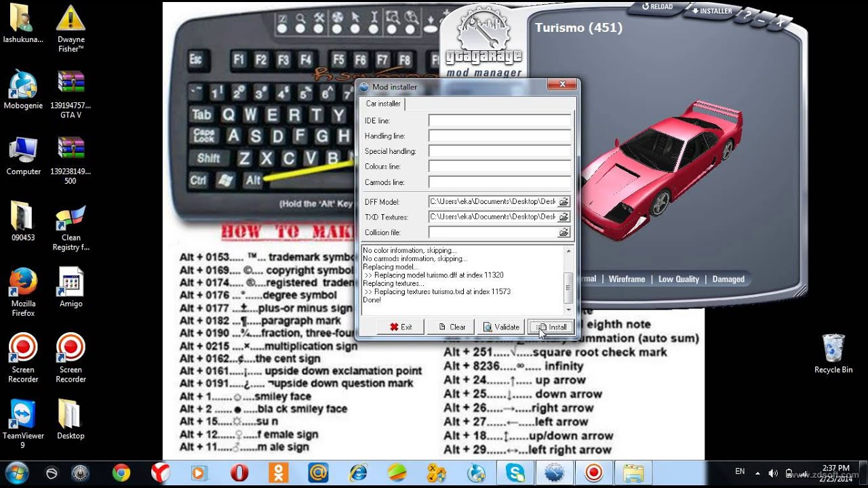
Task: Clear the installer log
Action: coord(451,327)
